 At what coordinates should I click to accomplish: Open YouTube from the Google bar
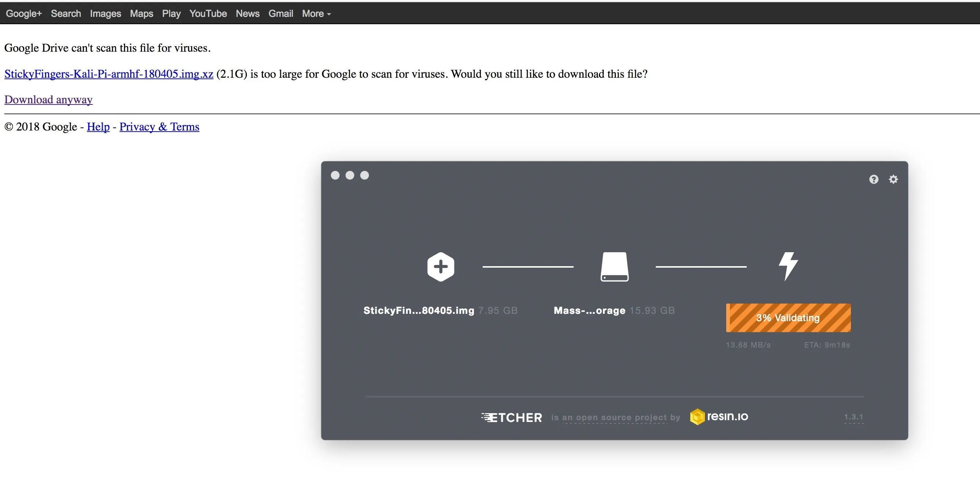(x=208, y=13)
